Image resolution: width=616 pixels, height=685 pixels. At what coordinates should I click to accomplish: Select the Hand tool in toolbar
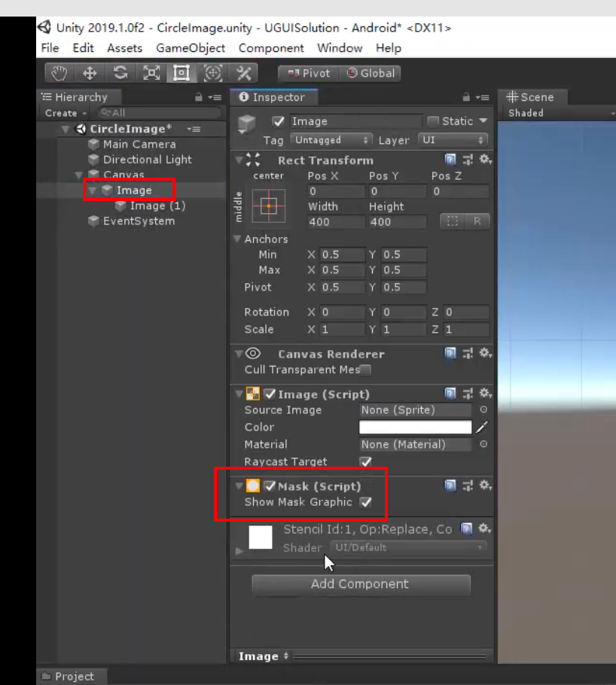tap(59, 73)
